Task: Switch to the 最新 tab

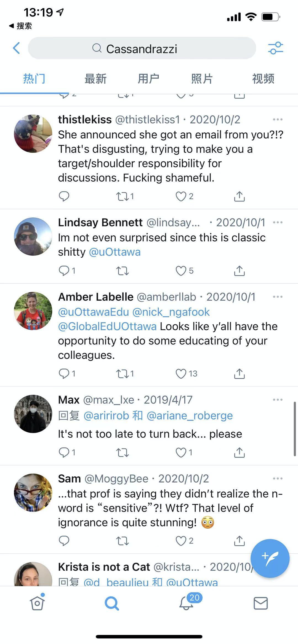Action: click(95, 79)
